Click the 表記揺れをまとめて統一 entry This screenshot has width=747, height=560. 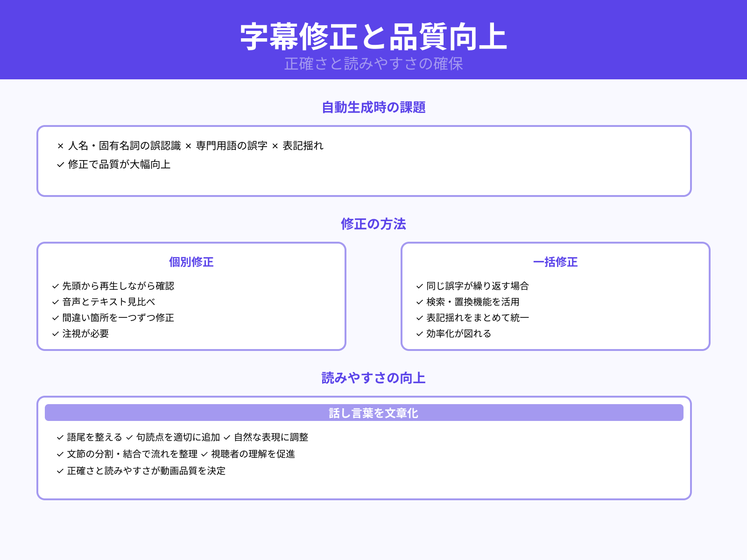pos(477,318)
